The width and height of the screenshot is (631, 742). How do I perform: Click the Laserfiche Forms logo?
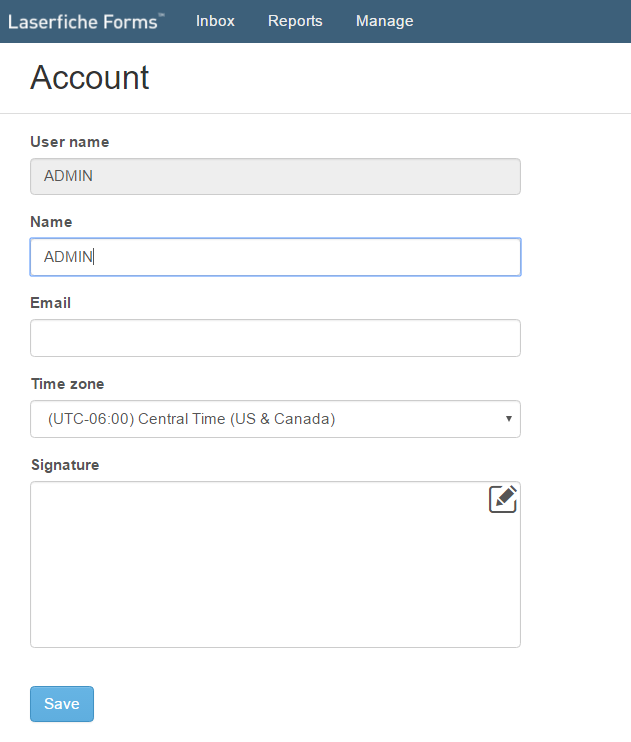(x=86, y=22)
